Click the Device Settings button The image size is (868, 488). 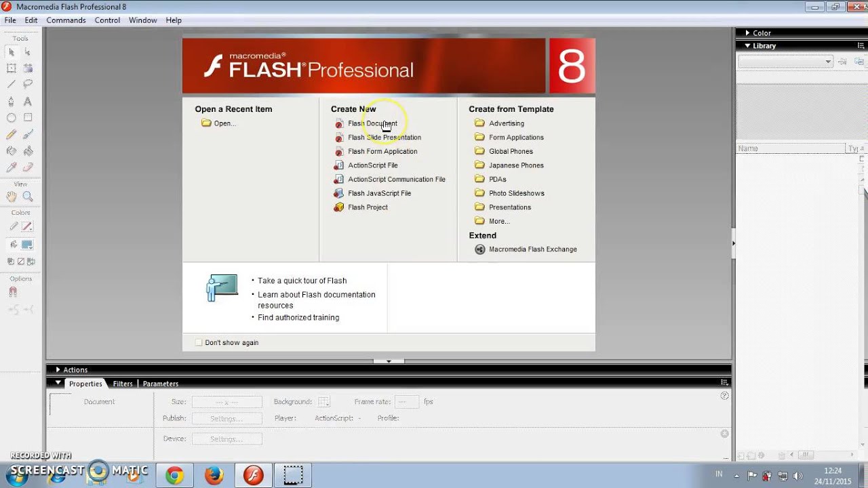point(226,439)
